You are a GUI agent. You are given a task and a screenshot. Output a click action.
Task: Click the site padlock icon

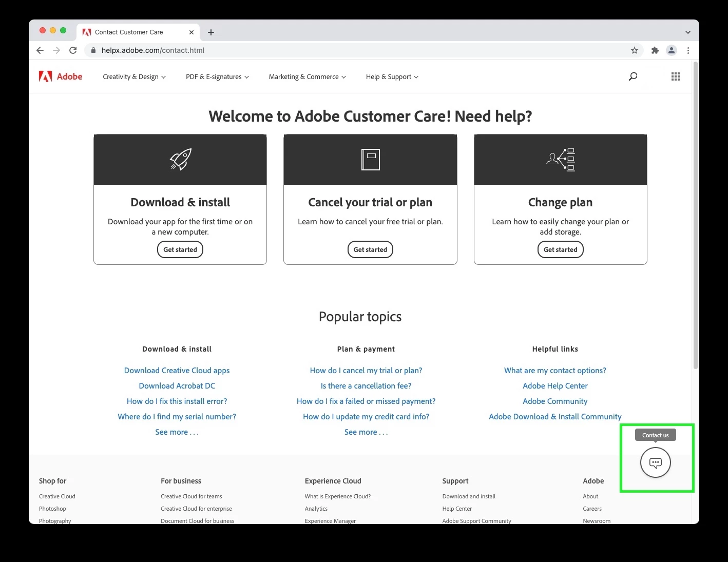tap(93, 50)
